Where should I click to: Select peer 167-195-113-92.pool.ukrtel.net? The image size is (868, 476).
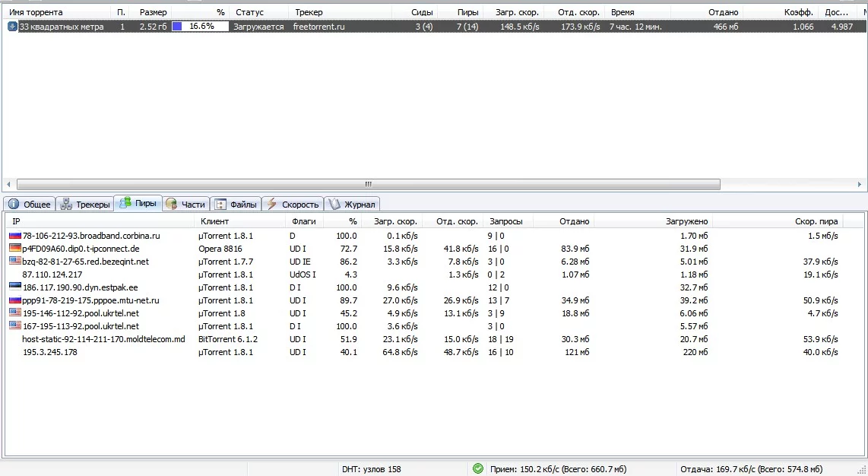tap(81, 326)
